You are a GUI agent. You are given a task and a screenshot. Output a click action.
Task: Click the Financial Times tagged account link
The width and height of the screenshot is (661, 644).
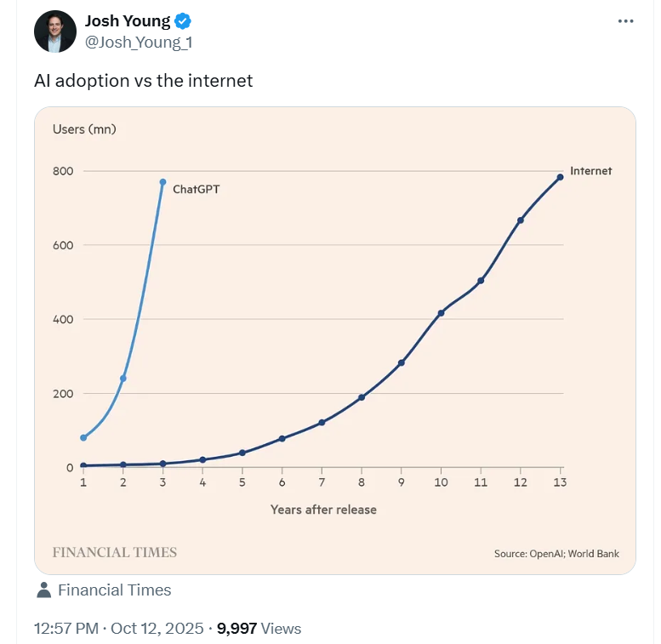[114, 590]
